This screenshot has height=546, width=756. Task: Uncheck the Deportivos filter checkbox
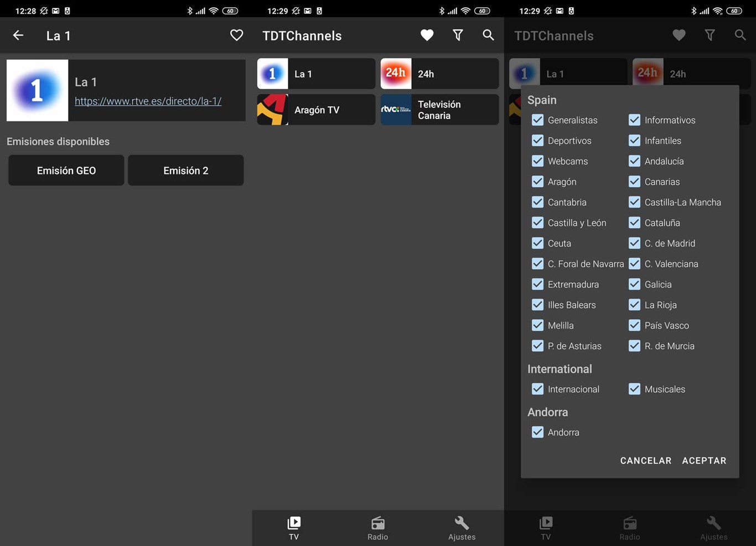coord(537,140)
